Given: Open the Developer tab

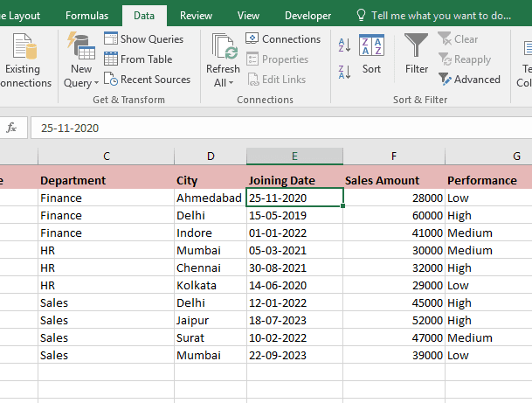Looking at the screenshot, I should 307,16.
